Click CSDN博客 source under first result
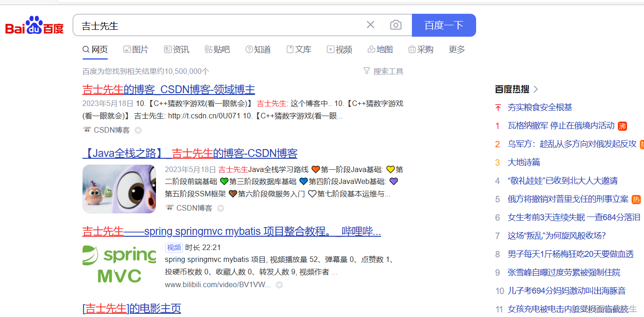The width and height of the screenshot is (644, 317). [x=112, y=130]
